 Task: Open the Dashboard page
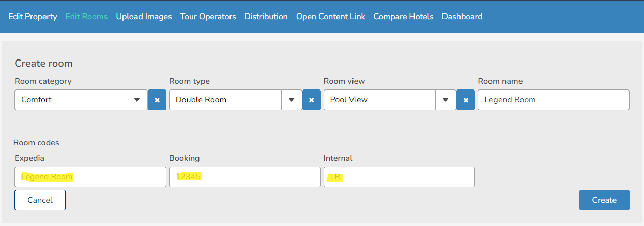tap(462, 17)
